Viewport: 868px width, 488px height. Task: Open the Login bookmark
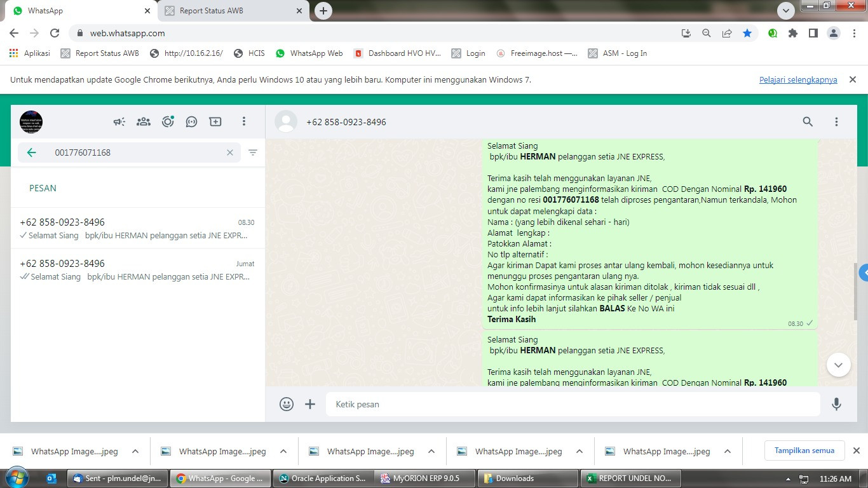[x=468, y=53]
